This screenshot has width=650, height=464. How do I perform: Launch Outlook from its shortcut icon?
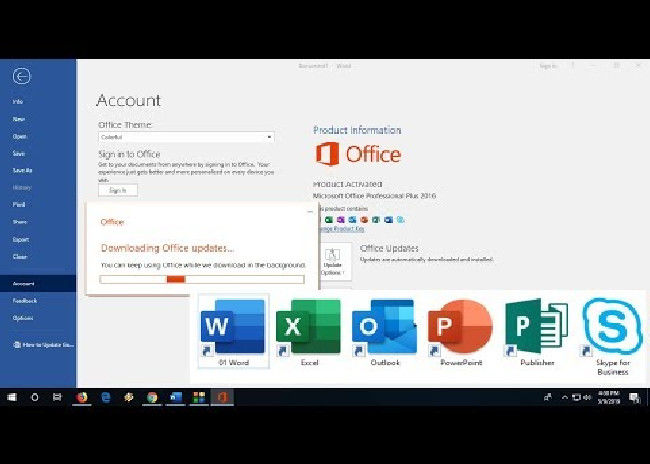tap(383, 326)
